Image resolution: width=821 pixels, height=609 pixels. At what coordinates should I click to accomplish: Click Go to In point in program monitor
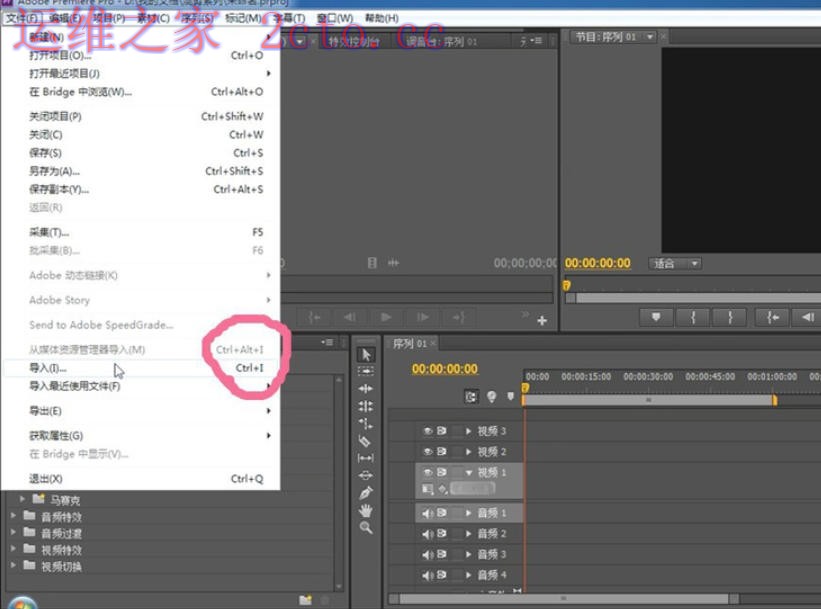pyautogui.click(x=772, y=317)
